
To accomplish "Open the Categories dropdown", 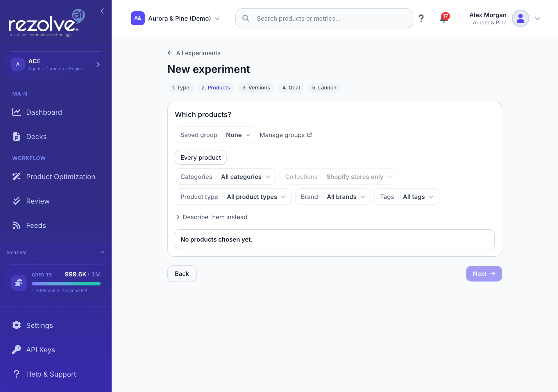I will [225, 177].
